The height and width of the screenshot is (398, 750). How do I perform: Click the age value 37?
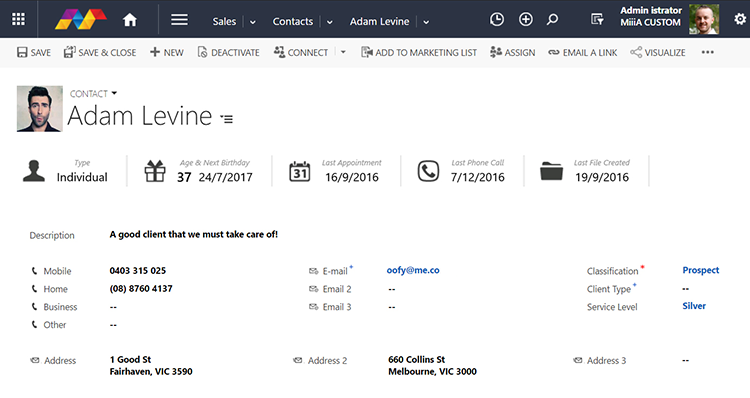tap(184, 177)
